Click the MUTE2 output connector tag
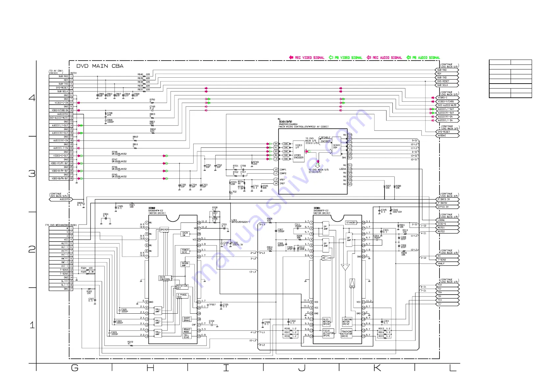The width and height of the screenshot is (560, 392). 447,231
